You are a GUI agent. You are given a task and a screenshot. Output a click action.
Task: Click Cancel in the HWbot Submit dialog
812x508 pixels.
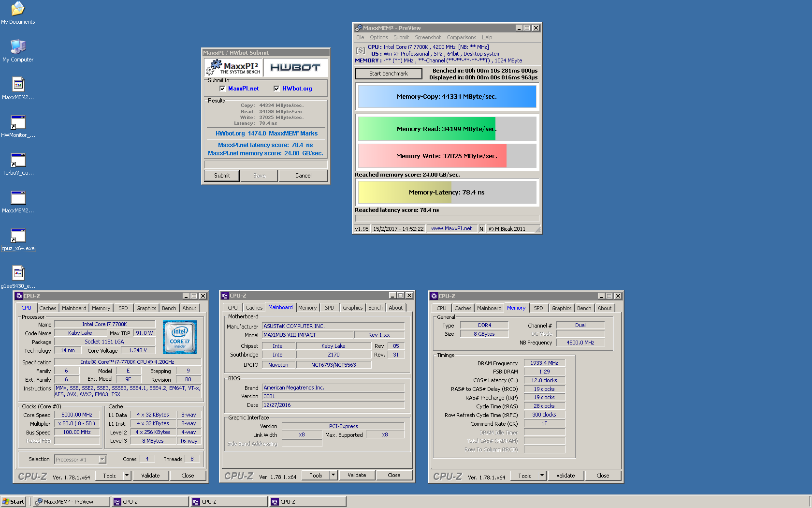pos(304,176)
